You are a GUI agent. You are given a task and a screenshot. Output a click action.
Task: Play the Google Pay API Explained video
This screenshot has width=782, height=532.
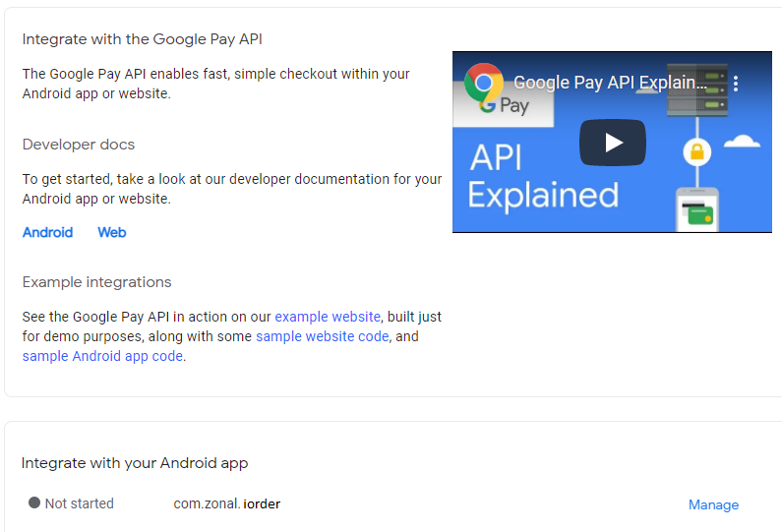pyautogui.click(x=613, y=143)
